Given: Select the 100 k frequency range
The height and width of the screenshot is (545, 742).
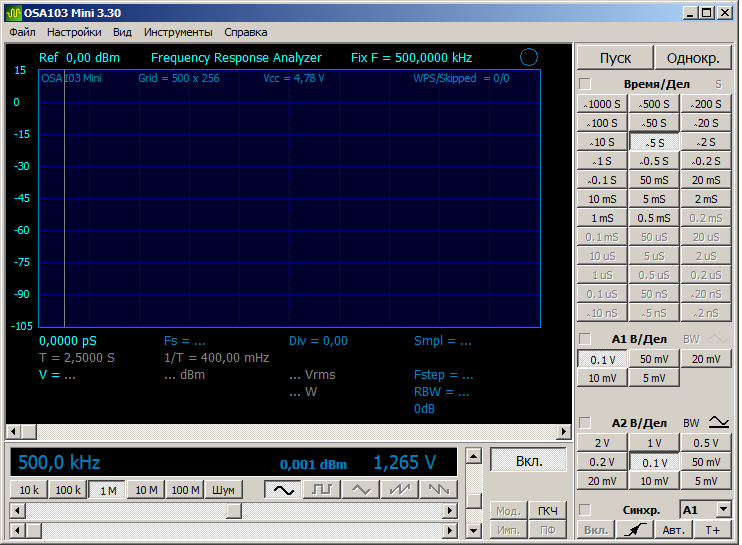Looking at the screenshot, I should tap(68, 490).
